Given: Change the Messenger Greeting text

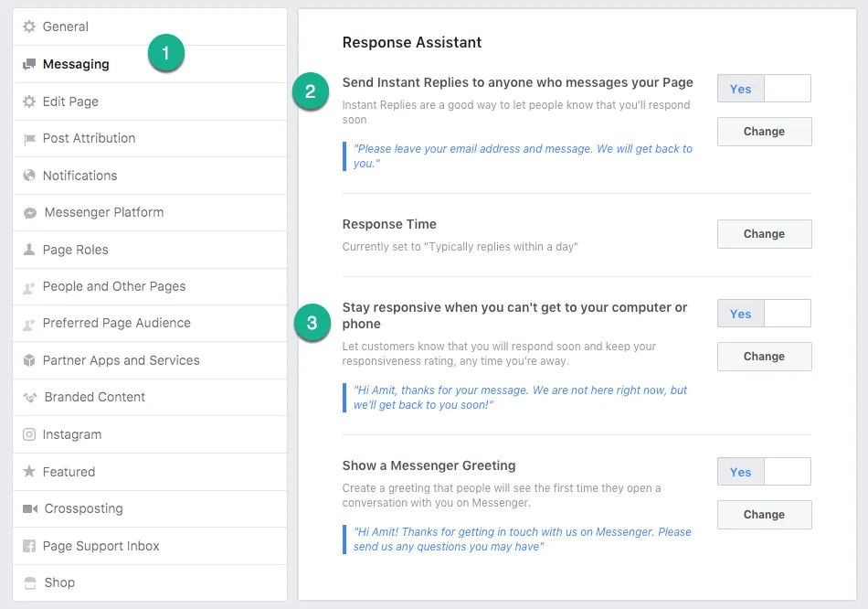Looking at the screenshot, I should 764,515.
